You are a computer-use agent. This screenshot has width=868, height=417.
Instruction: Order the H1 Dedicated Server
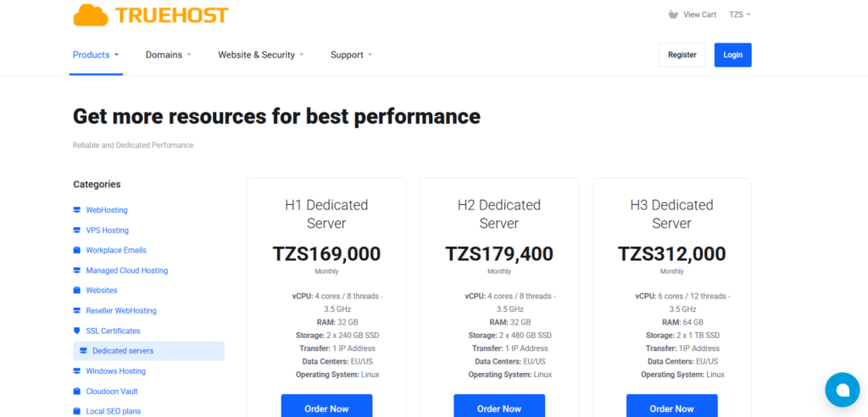tap(326, 406)
